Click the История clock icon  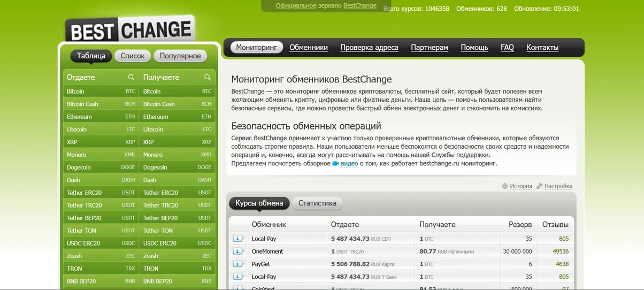point(504,186)
